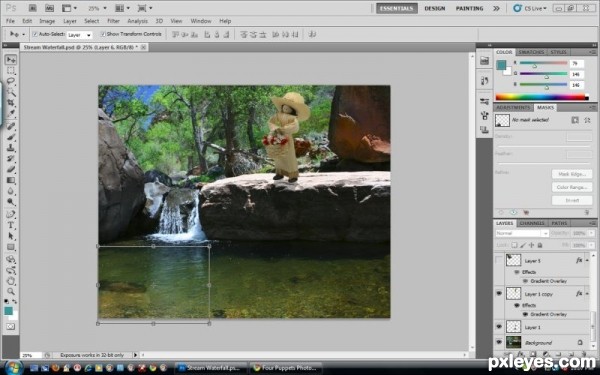600x375 pixels.
Task: Launch Mini Bridge from application bar
Action: tap(49, 8)
